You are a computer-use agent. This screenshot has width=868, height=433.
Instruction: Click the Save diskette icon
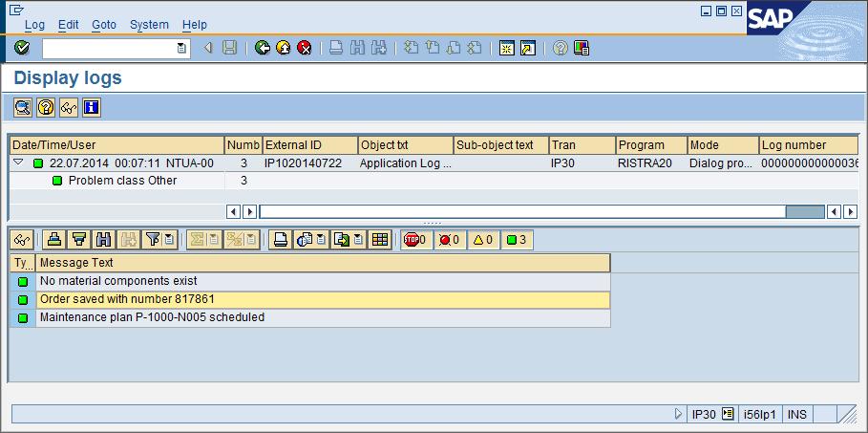point(229,48)
